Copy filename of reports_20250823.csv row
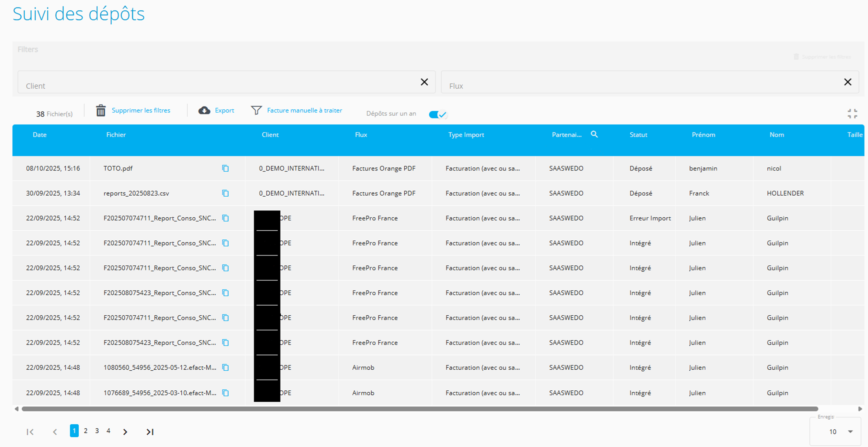868x447 pixels. click(225, 193)
